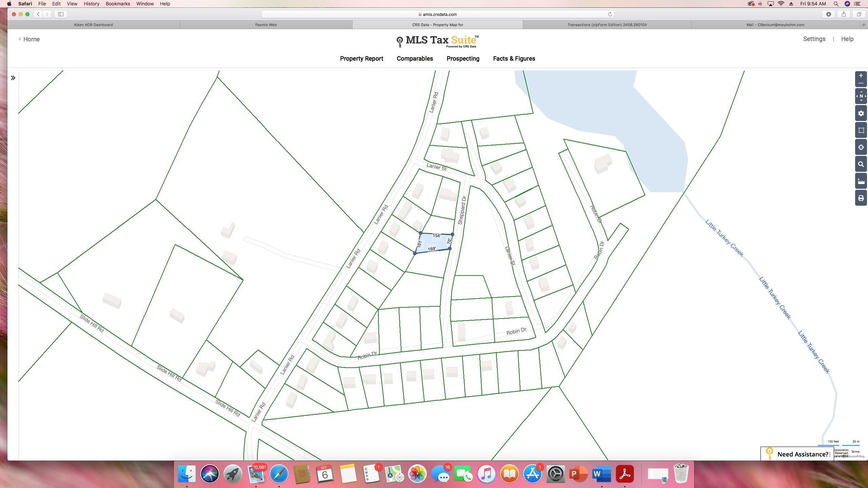Switch to Mail CBeckum tab
The height and width of the screenshot is (488, 868).
point(775,25)
